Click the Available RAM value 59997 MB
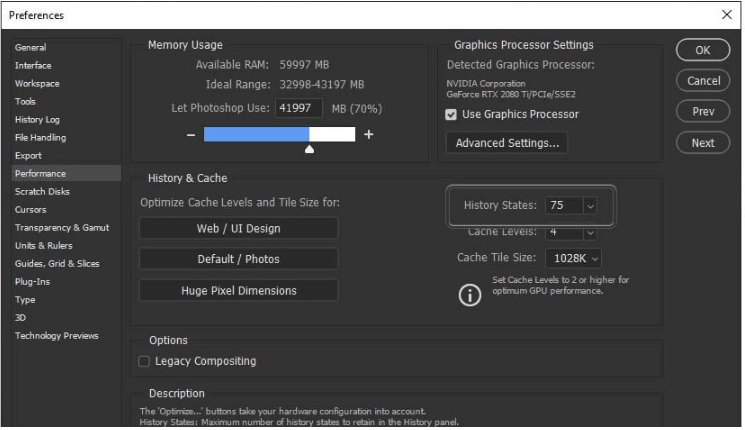Viewport: 745px width, 430px height. coord(305,65)
